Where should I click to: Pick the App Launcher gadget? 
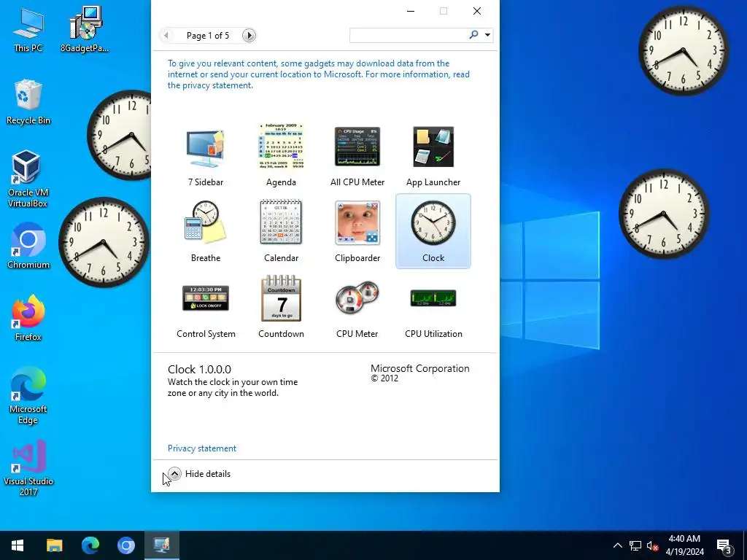point(433,155)
